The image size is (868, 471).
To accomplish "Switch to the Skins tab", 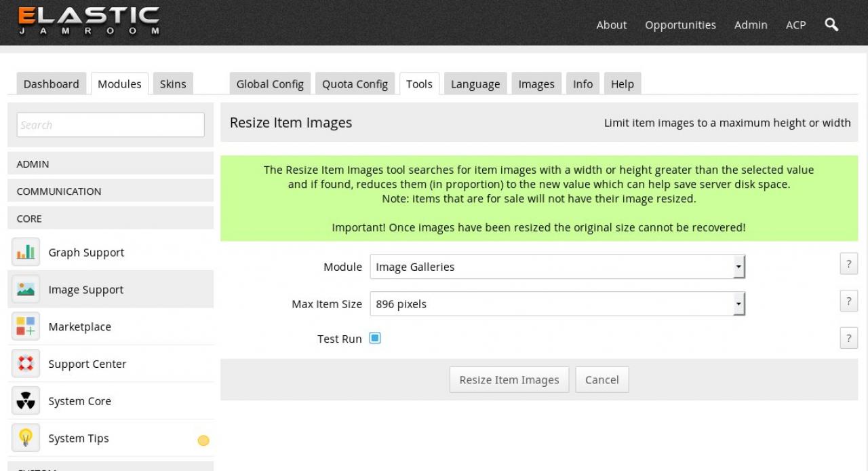I will pyautogui.click(x=173, y=83).
